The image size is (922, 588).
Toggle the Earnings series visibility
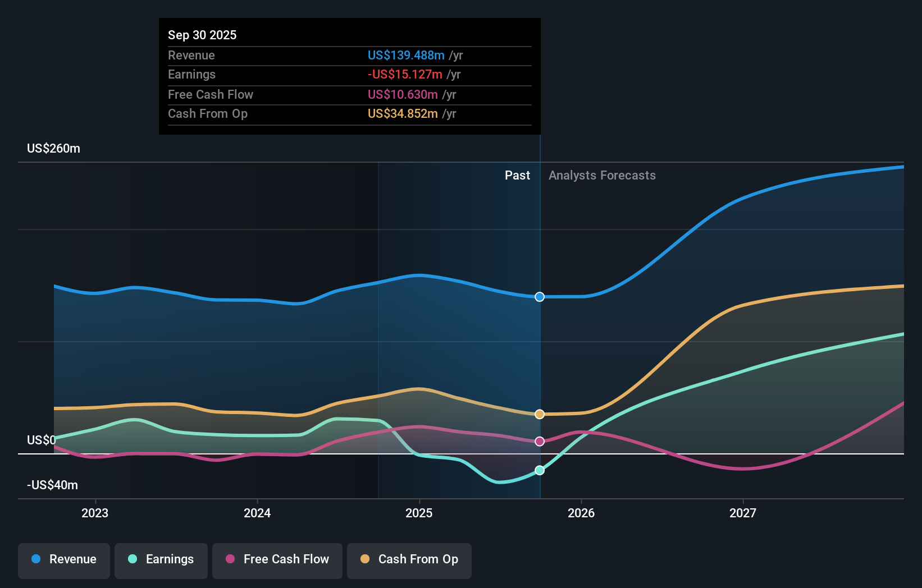click(x=161, y=559)
